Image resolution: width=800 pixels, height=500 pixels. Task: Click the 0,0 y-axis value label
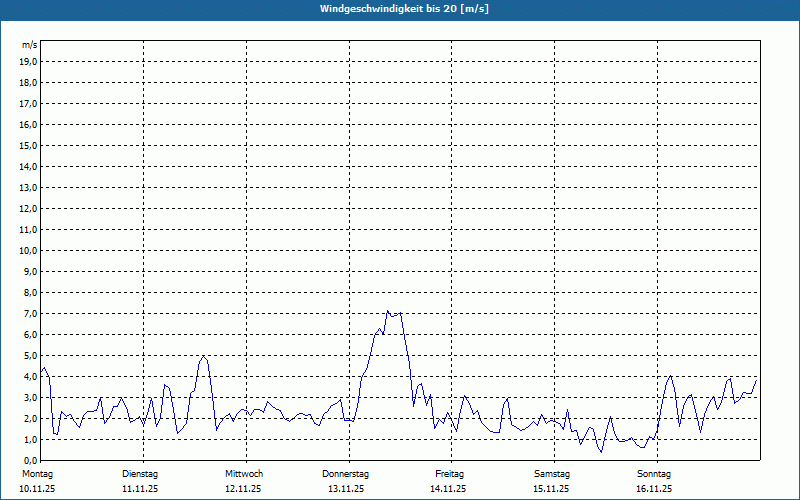pos(29,460)
